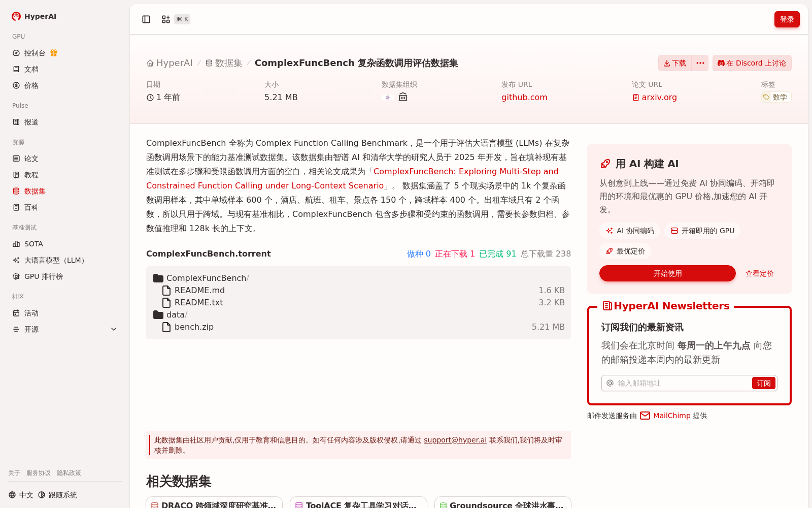Open the 查看定价 link
Viewport: 812px width, 508px height.
pos(759,273)
